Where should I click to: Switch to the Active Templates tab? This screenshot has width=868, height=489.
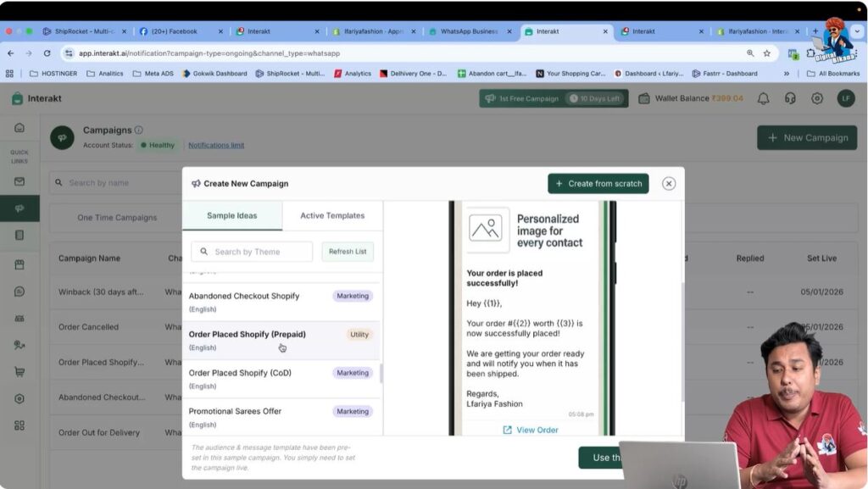[332, 215]
